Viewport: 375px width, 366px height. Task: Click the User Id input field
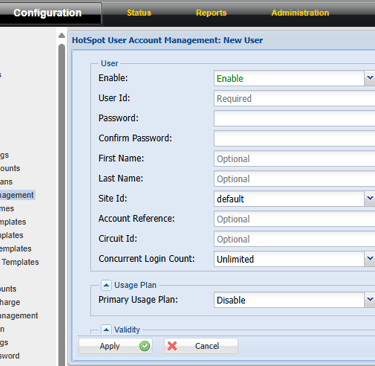click(x=294, y=98)
